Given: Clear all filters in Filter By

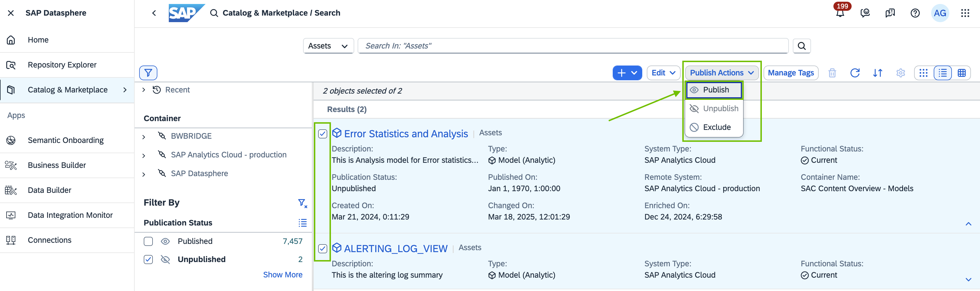Looking at the screenshot, I should click(303, 203).
